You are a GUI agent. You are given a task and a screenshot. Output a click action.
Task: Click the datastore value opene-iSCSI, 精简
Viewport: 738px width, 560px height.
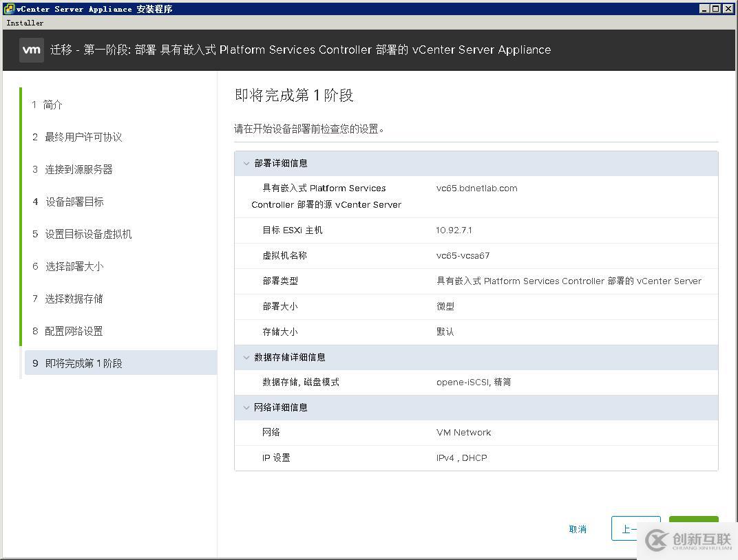[474, 383]
